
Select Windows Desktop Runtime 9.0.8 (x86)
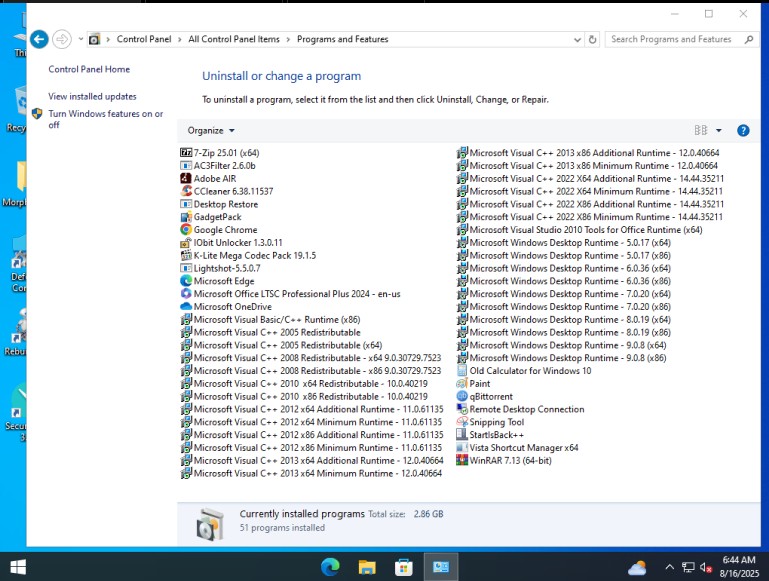[562, 358]
